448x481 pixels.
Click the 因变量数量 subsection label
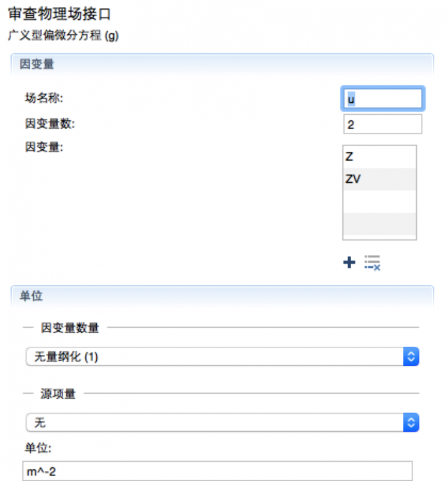tap(70, 328)
